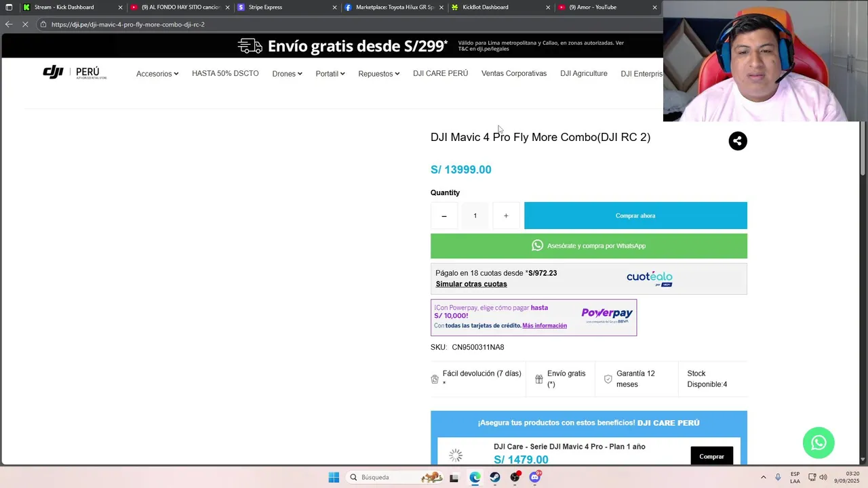Increase quantity with plus button
This screenshot has width=868, height=488.
506,216
